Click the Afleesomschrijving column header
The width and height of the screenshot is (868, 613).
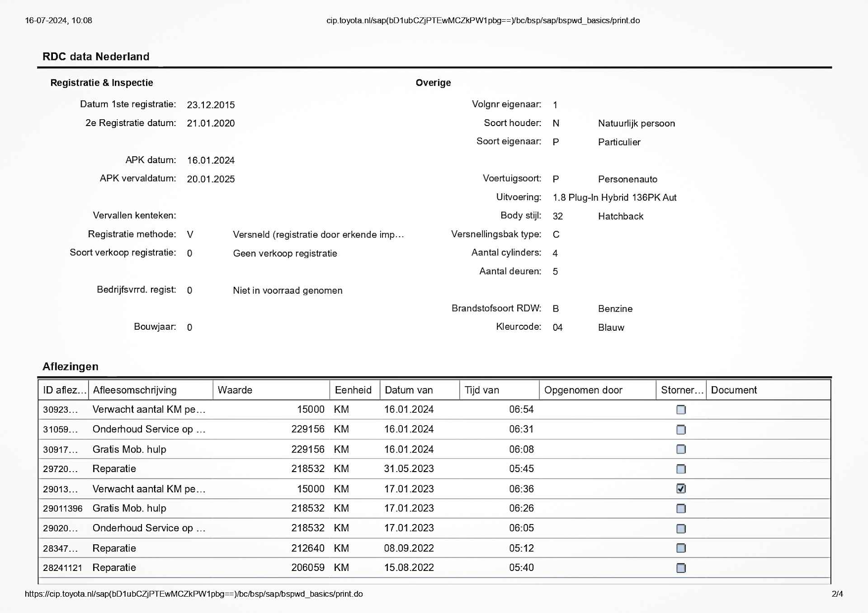151,390
